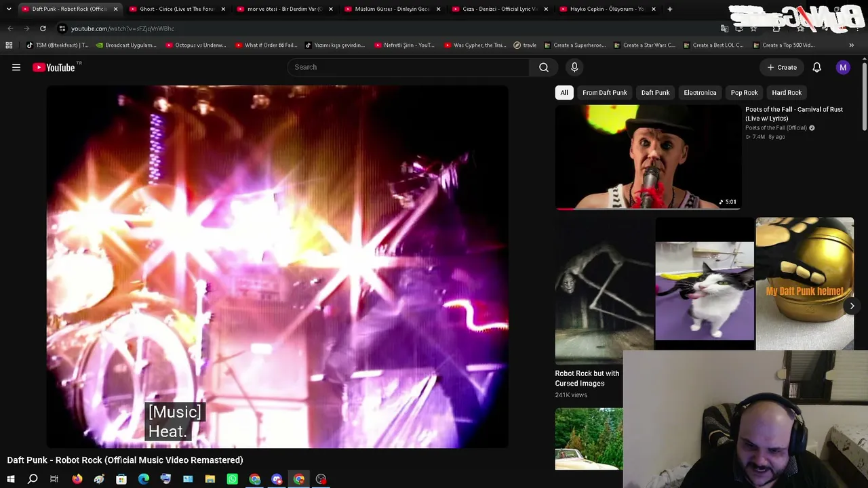The image size is (868, 488).
Task: Visit Poets of the Fall (Official) channel
Action: (x=776, y=127)
